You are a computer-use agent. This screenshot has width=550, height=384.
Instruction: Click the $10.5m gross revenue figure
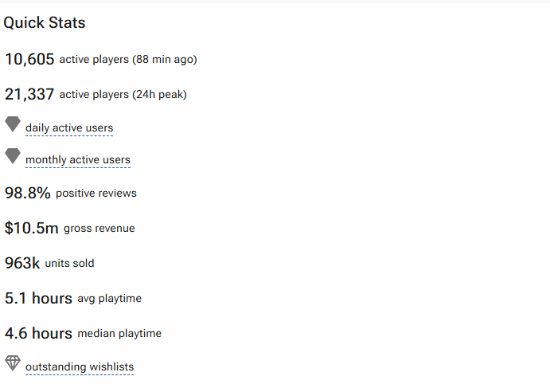(x=31, y=228)
